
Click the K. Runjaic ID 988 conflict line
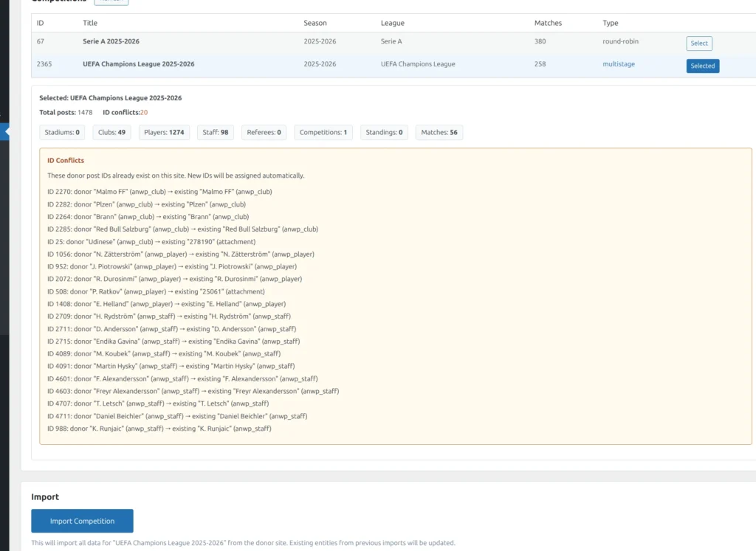[159, 429]
